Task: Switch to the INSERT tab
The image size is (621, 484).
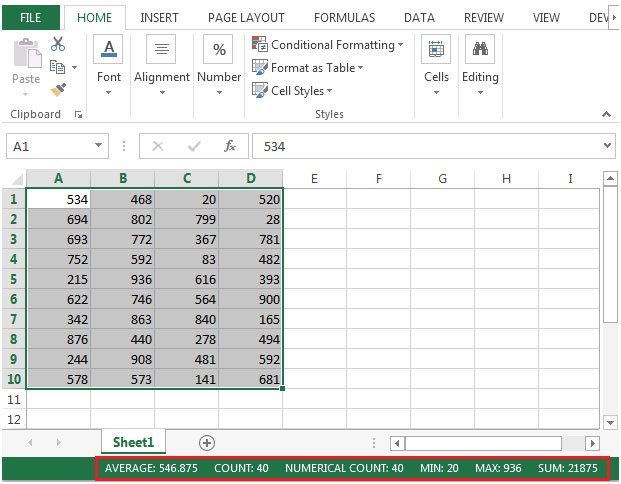Action: tap(159, 18)
